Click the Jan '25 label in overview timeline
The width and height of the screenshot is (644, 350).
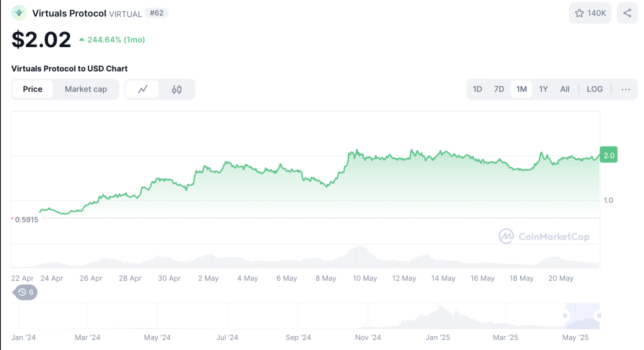point(438,337)
